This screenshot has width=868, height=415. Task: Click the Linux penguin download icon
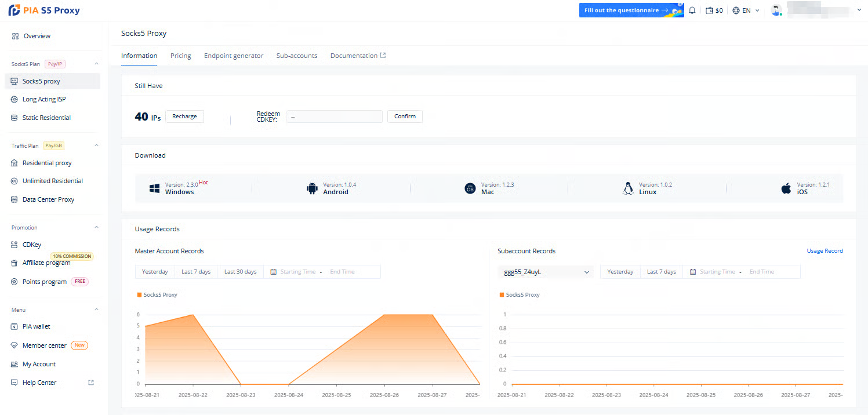click(627, 188)
